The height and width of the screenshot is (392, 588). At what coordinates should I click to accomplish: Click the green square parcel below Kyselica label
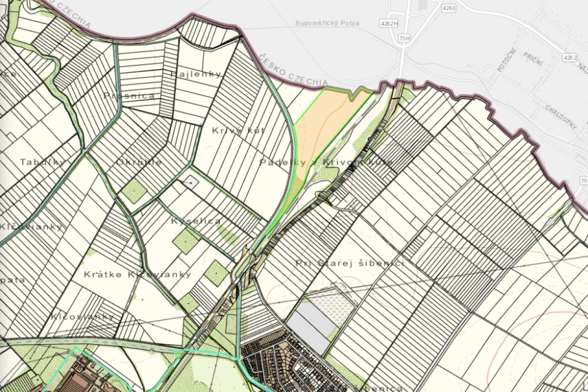(x=187, y=240)
